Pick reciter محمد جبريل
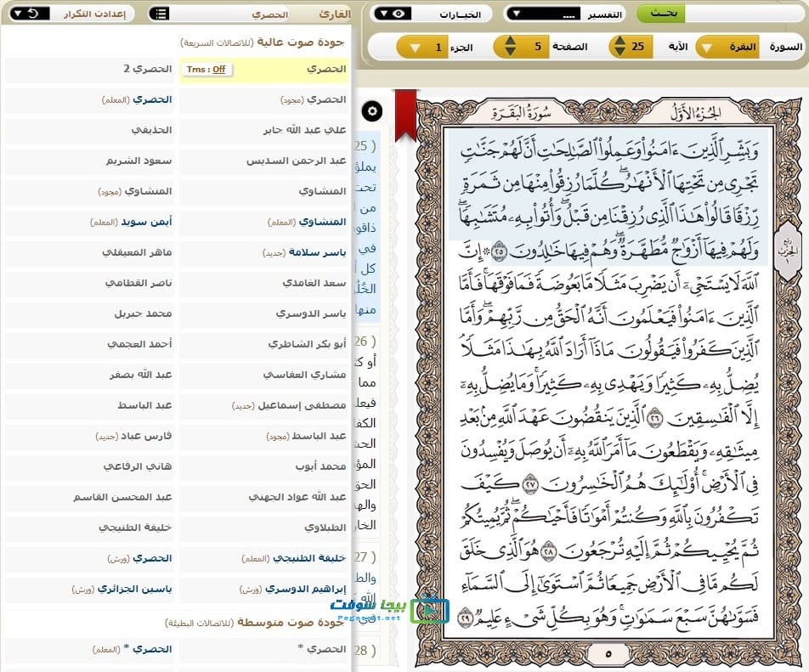Image resolution: width=809 pixels, height=672 pixels. pos(88,313)
